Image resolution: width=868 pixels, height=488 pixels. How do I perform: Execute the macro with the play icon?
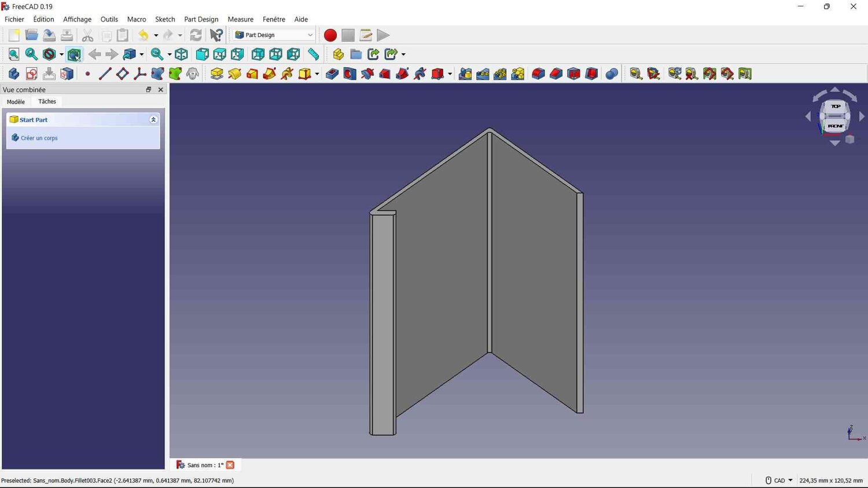click(x=383, y=35)
